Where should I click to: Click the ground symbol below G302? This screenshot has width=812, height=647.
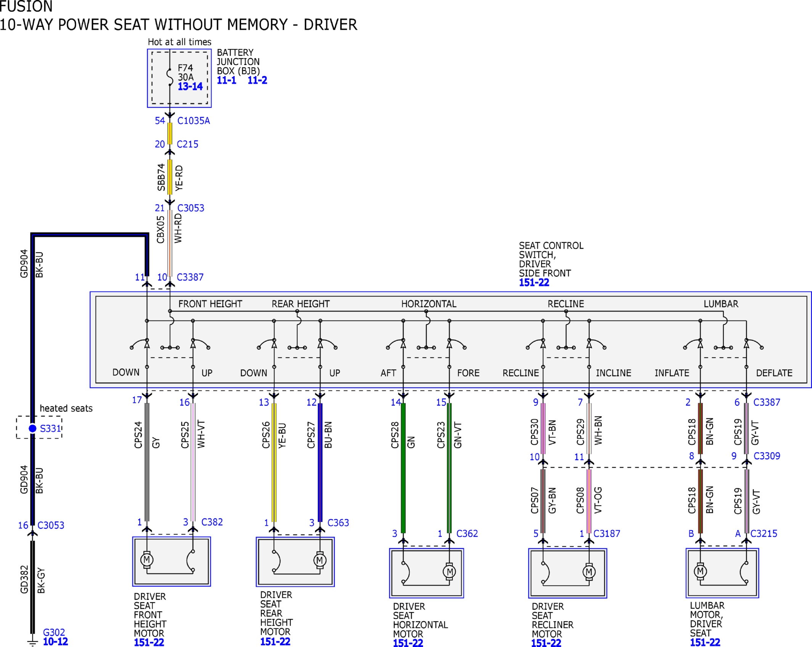point(33,642)
